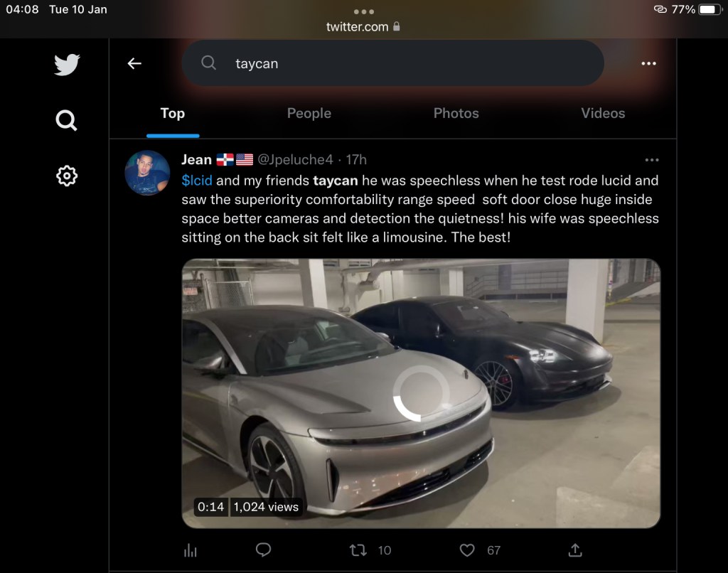Image resolution: width=728 pixels, height=573 pixels.
Task: Open tweet analytics bar chart icon
Action: (191, 550)
